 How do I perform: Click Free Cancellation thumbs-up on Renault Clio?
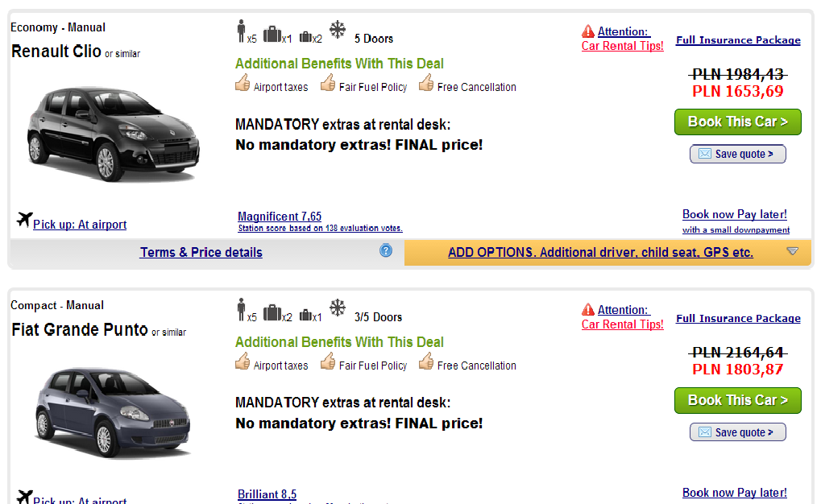pos(426,83)
